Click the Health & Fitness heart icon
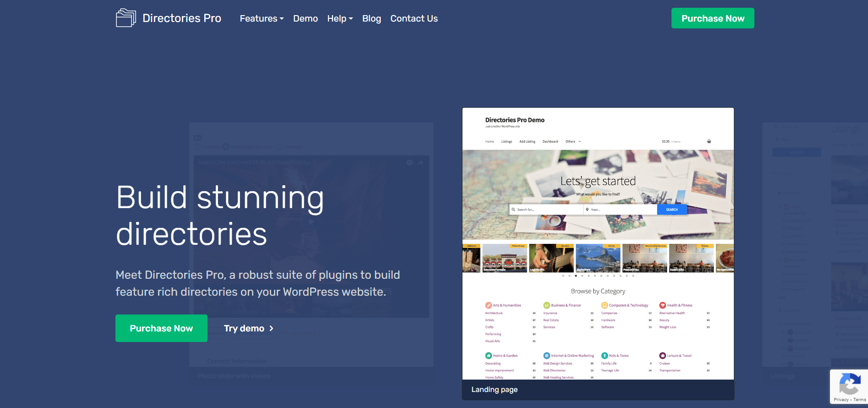868x408 pixels. pyautogui.click(x=662, y=305)
